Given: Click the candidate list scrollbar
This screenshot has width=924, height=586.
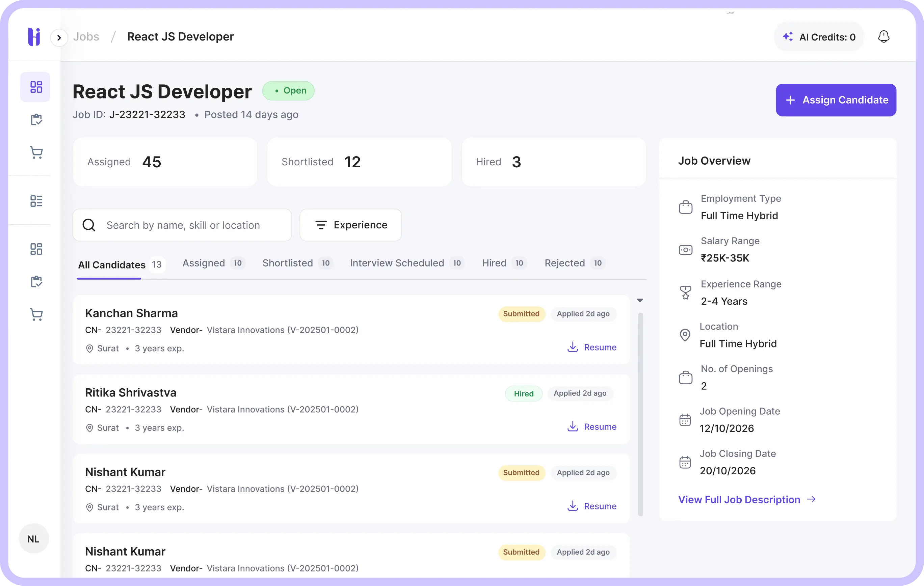Looking at the screenshot, I should click(x=640, y=414).
